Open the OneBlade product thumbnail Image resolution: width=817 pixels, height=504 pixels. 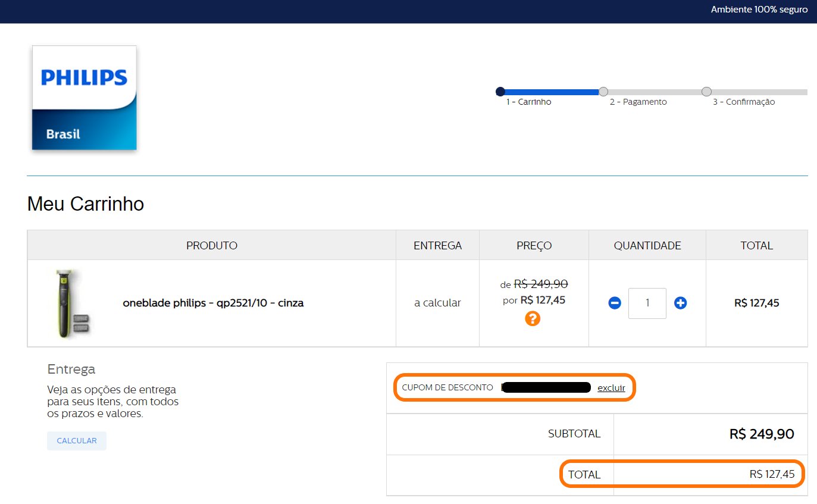click(x=72, y=303)
